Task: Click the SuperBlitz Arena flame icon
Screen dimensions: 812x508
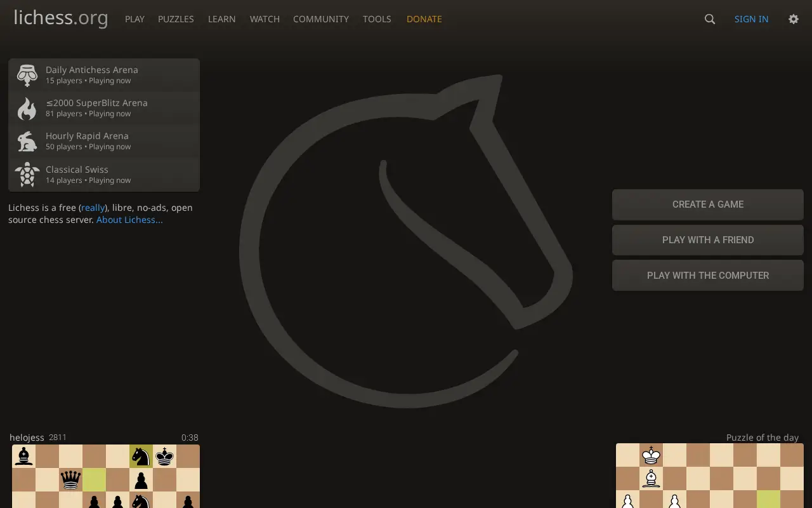Action: tap(27, 109)
